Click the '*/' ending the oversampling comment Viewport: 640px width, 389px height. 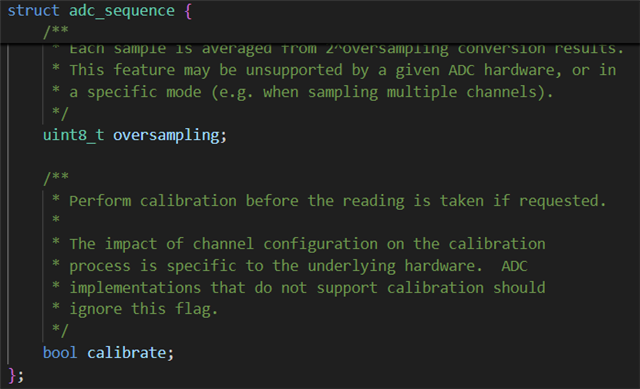coord(60,113)
